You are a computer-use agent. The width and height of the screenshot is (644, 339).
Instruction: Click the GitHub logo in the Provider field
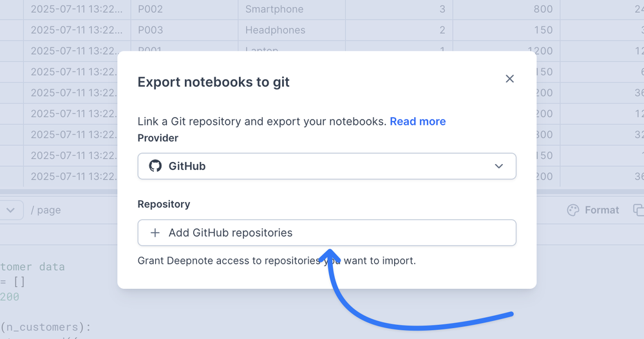pos(155,166)
